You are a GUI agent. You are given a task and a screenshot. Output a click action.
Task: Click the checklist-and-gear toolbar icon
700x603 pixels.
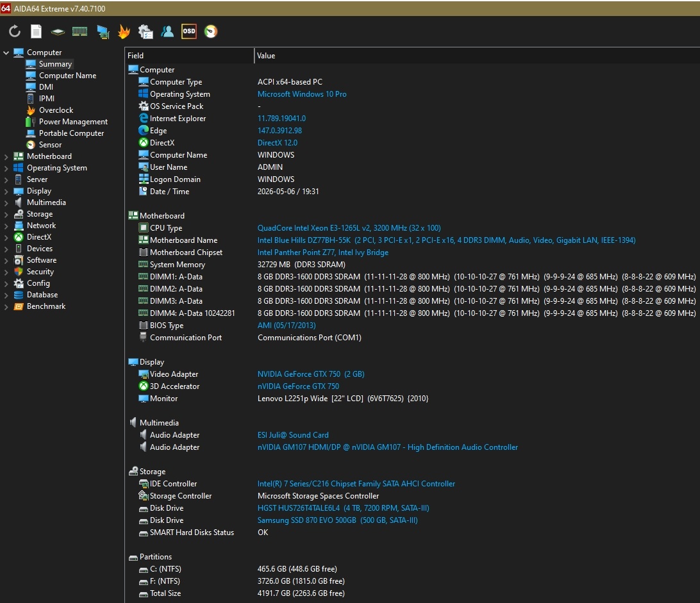(x=146, y=31)
